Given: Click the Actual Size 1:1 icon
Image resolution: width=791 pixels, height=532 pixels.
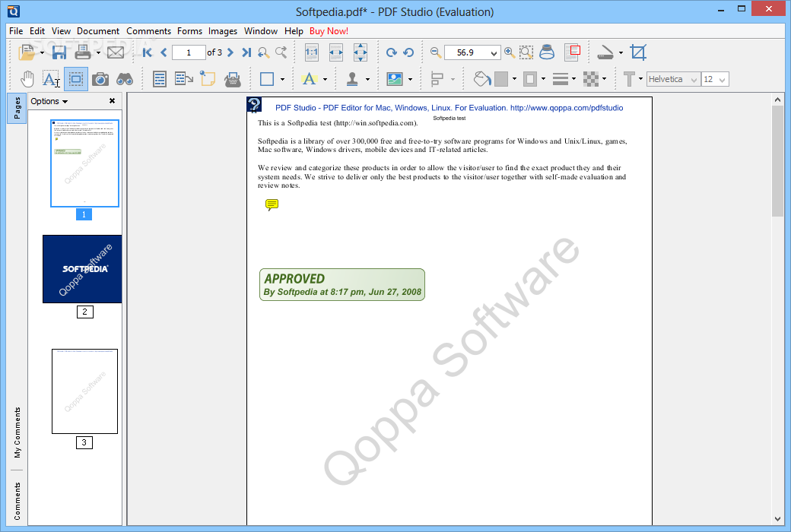Looking at the screenshot, I should click(311, 52).
